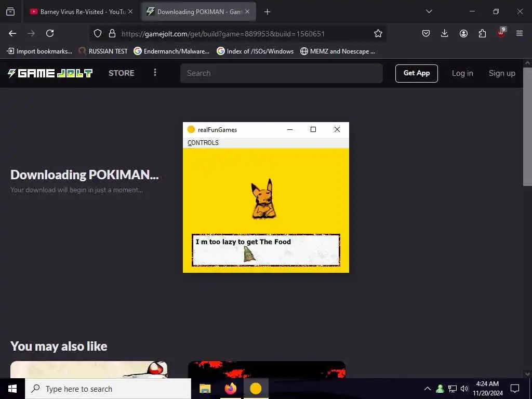This screenshot has height=399, width=532.
Task: Go forward with the arrow button
Action: [x=31, y=33]
